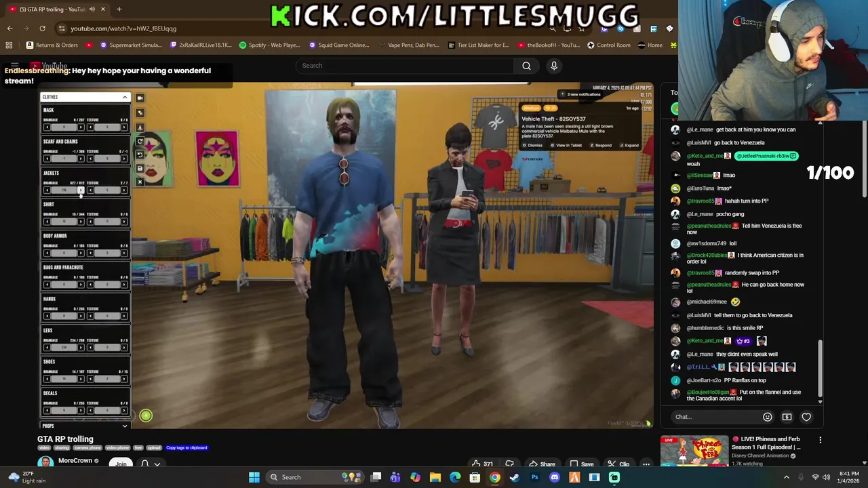The height and width of the screenshot is (488, 868).
Task: Open the Chrome apps grid icon
Action: [x=9, y=45]
